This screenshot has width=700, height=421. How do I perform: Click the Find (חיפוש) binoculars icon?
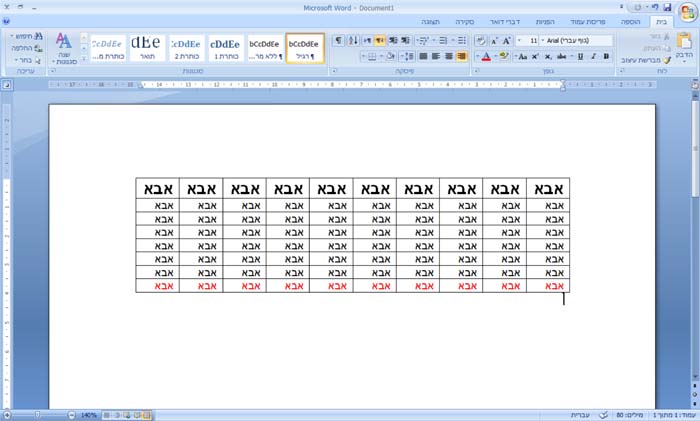point(38,36)
